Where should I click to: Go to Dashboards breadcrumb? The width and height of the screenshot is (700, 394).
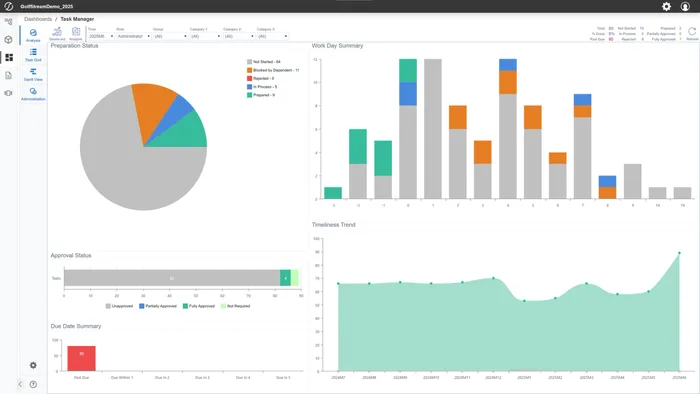tap(38, 19)
